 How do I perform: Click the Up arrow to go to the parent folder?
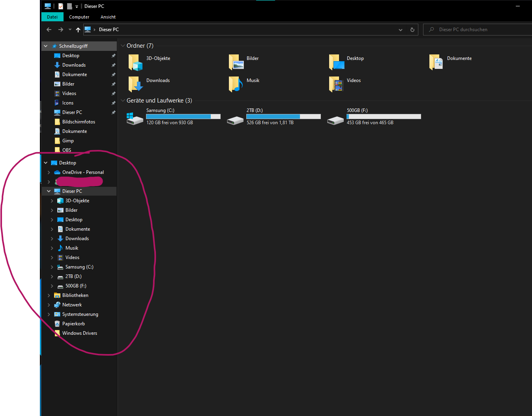[x=78, y=29]
